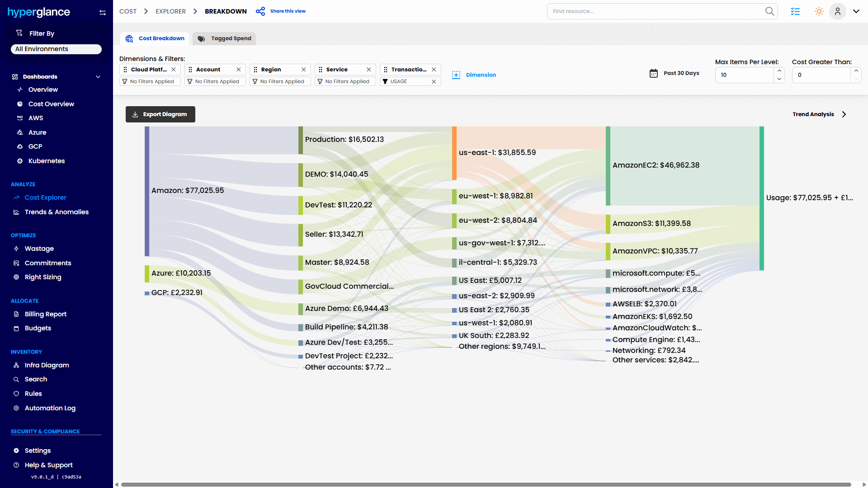Viewport: 868px width, 488px height.
Task: Toggle the light/dark theme sun icon
Action: [x=819, y=11]
